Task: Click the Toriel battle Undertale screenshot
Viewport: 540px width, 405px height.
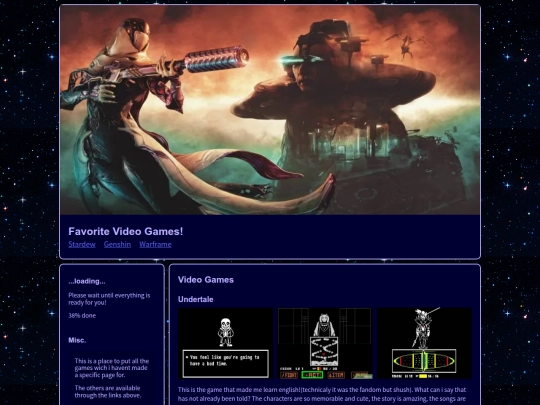Action: click(325, 343)
